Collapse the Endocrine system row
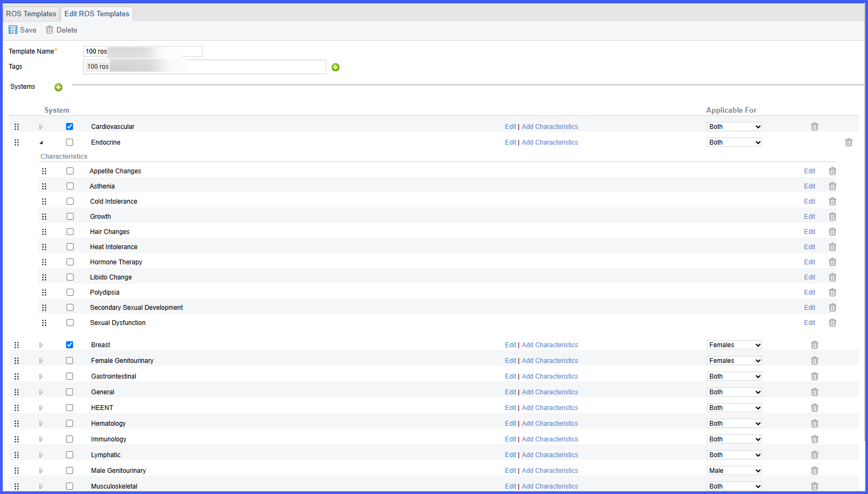The width and height of the screenshot is (868, 494). tap(41, 142)
